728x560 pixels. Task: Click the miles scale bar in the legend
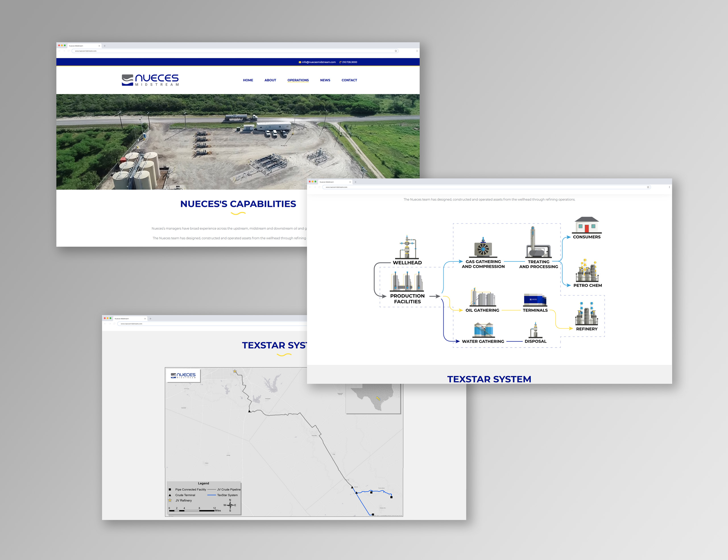pyautogui.click(x=195, y=510)
